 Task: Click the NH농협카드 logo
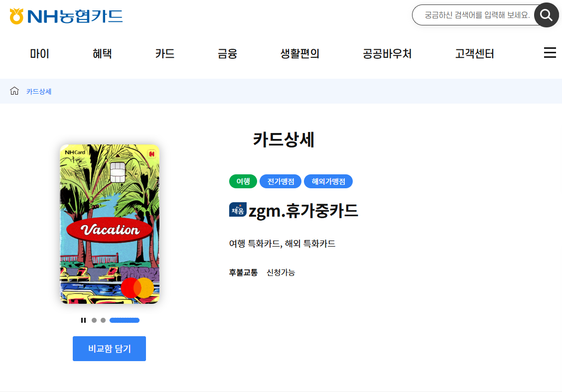point(66,16)
